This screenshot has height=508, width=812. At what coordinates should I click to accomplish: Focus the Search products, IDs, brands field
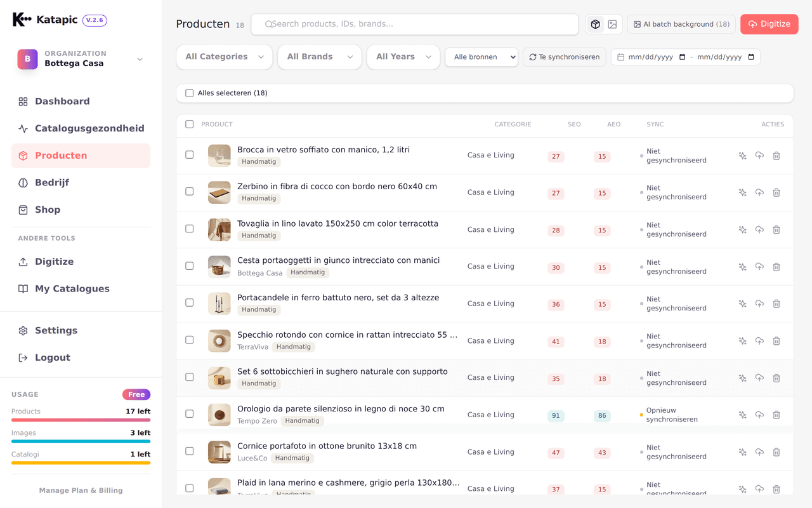[415, 24]
